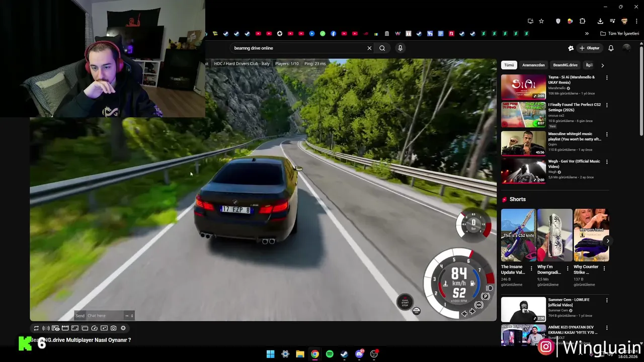This screenshot has width=644, height=362.
Task: Expand hidden bookmarks with the double chevron
Action: 587,34
